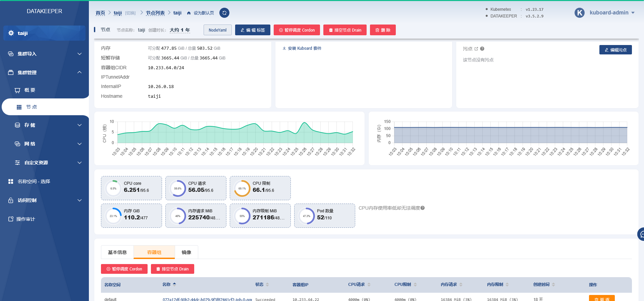Sort the 名称 column using its arrow icon

click(x=174, y=284)
